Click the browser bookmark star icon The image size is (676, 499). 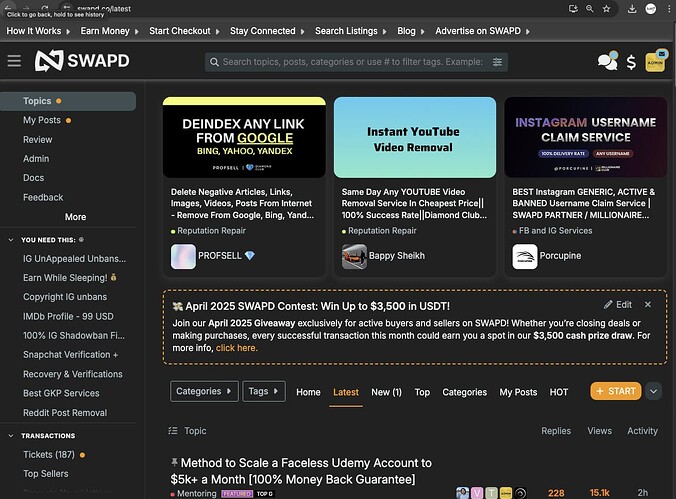(x=606, y=9)
